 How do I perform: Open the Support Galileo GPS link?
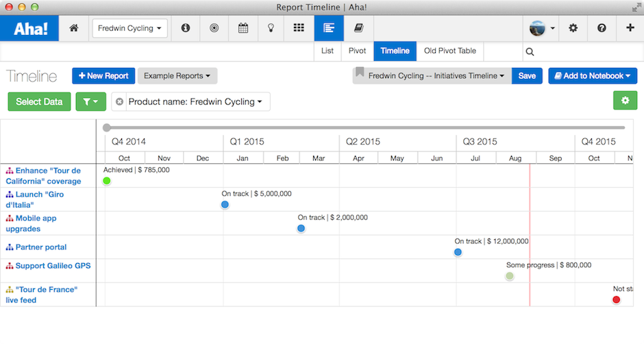(x=53, y=266)
